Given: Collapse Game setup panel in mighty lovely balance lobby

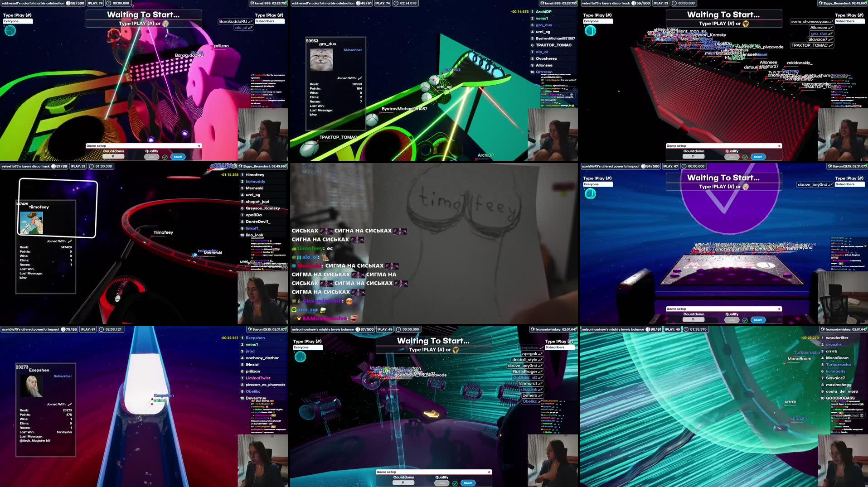Looking at the screenshot, I should point(489,472).
